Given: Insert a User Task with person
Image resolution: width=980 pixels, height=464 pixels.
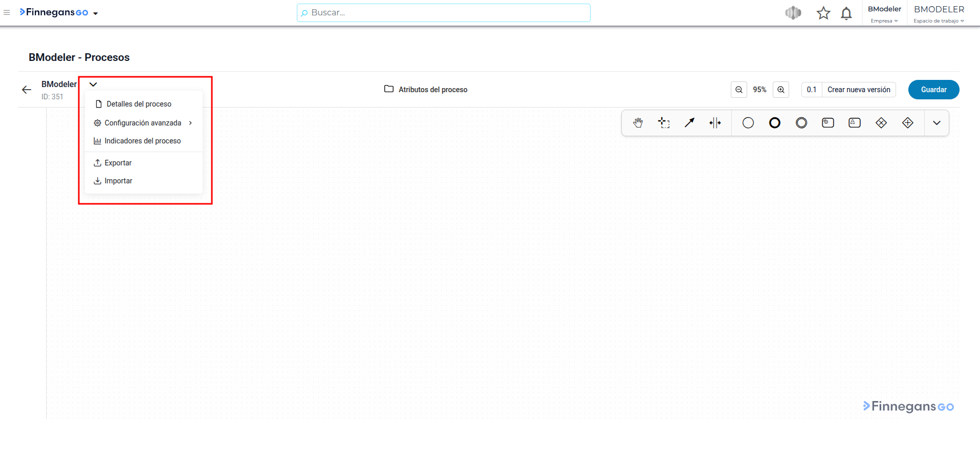Looking at the screenshot, I should click(x=855, y=123).
